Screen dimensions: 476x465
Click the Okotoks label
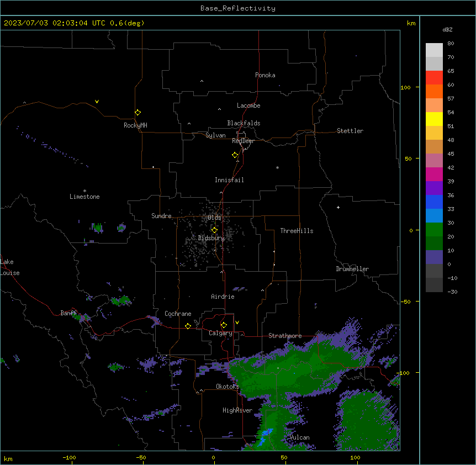[228, 387]
